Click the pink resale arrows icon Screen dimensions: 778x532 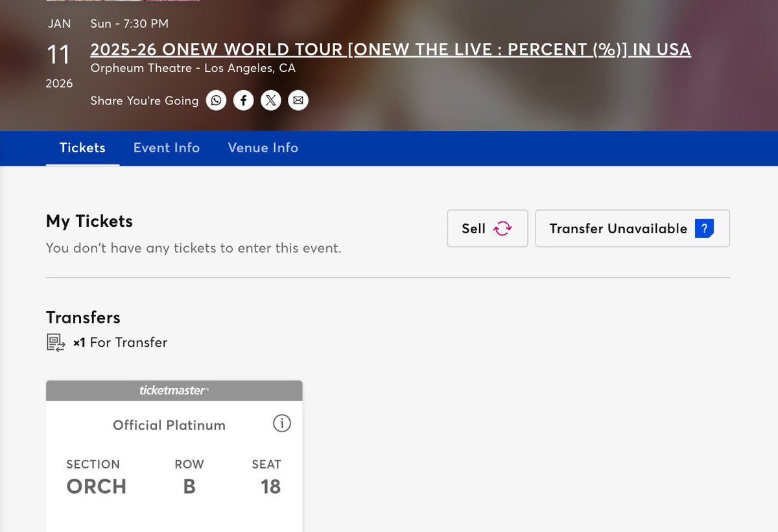pyautogui.click(x=502, y=228)
